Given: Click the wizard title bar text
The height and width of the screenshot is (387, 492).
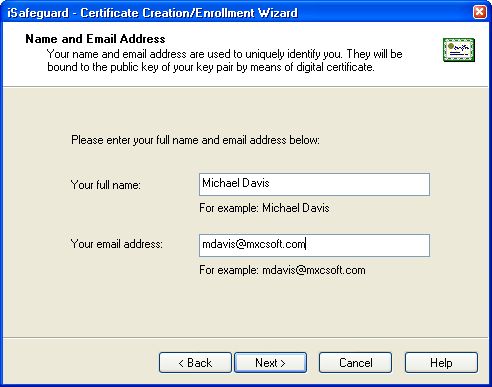Looking at the screenshot, I should tap(152, 13).
